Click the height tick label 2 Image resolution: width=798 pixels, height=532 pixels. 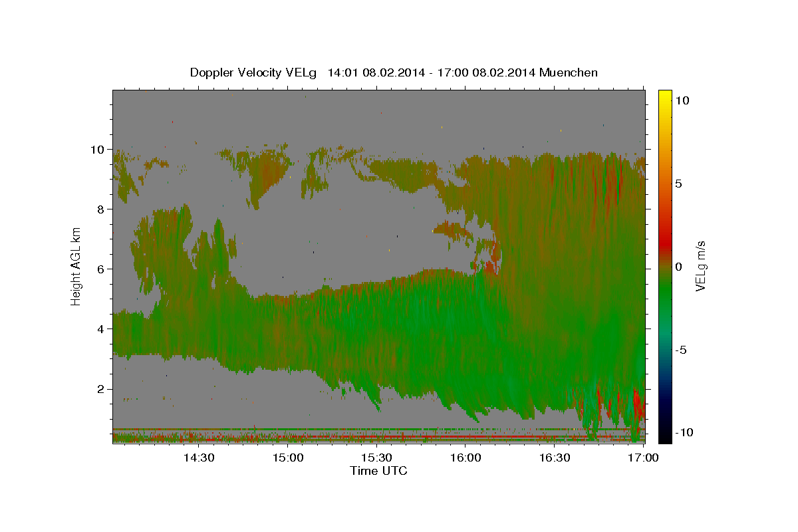point(100,388)
